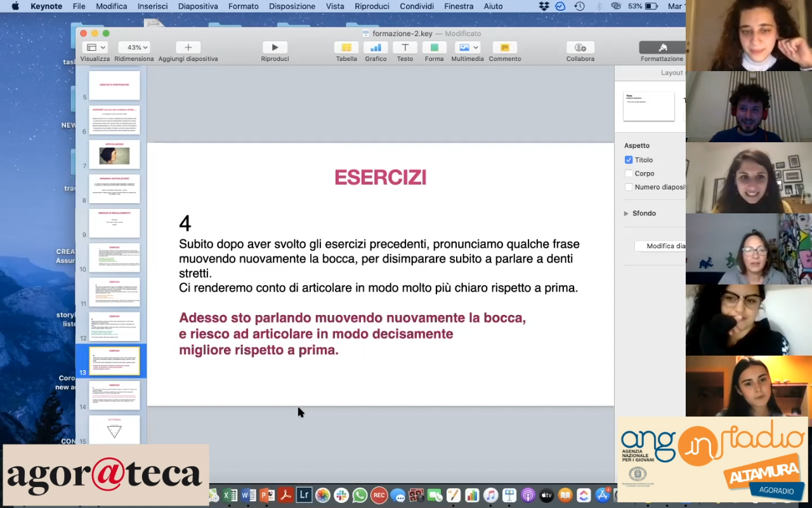Viewport: 812px width, 508px height.
Task: Click the Riproduci play button in toolbar
Action: 275,48
